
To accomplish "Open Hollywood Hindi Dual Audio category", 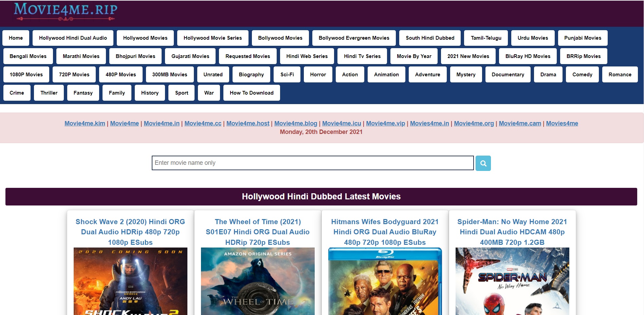I will click(73, 38).
